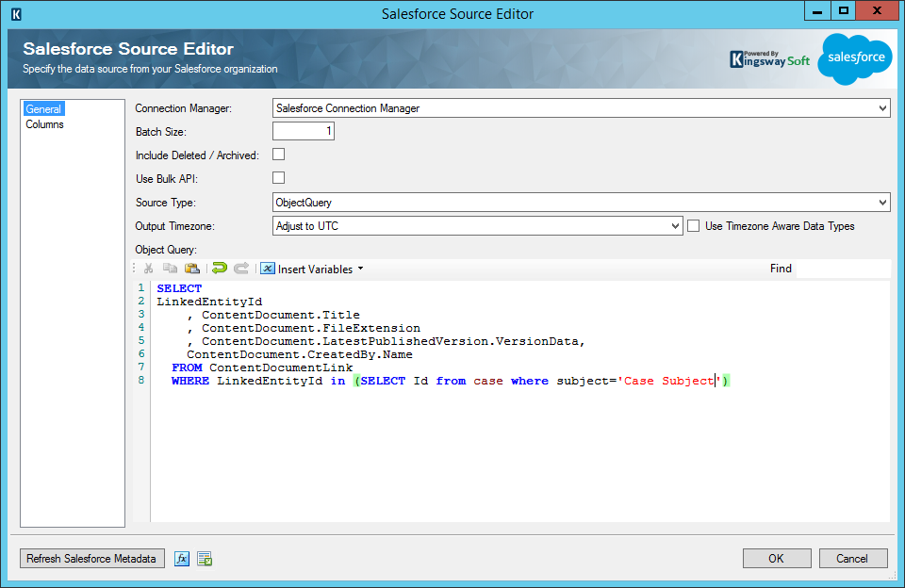
Task: Click the green Undo arrow icon
Action: 220,269
